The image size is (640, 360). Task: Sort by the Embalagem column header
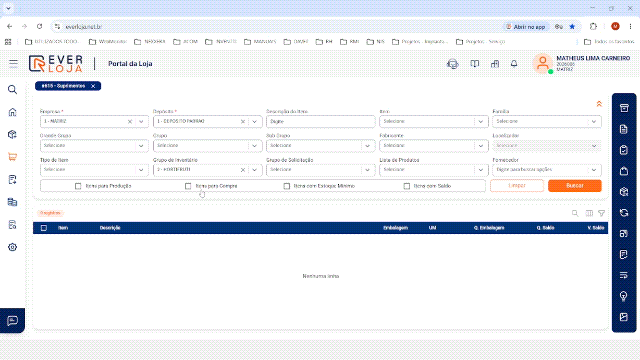396,228
